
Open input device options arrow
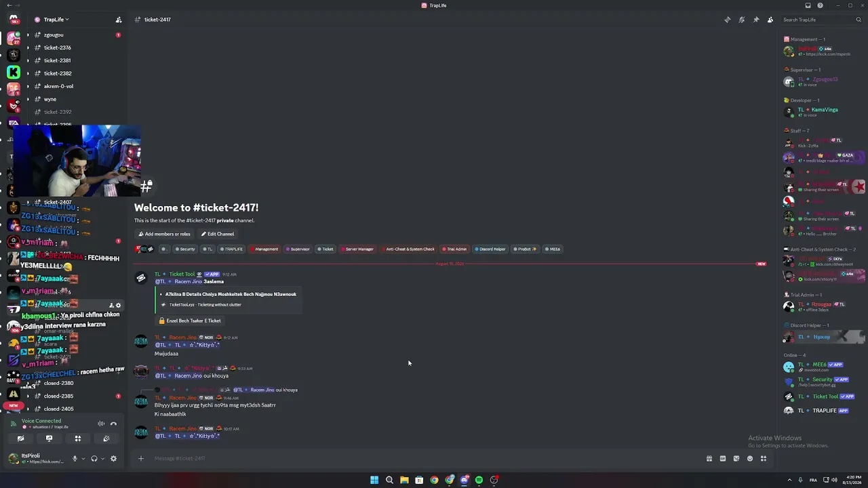point(83,458)
